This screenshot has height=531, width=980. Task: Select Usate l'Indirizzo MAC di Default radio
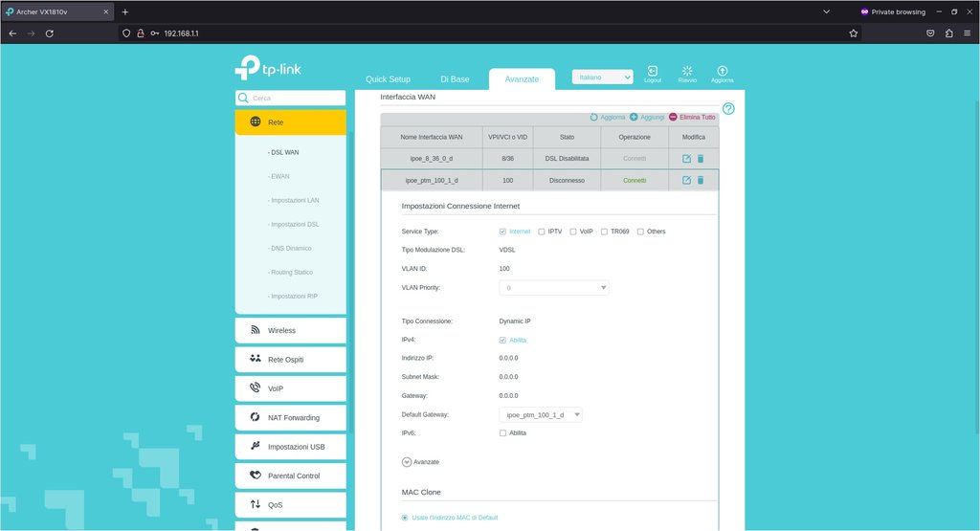click(x=405, y=518)
